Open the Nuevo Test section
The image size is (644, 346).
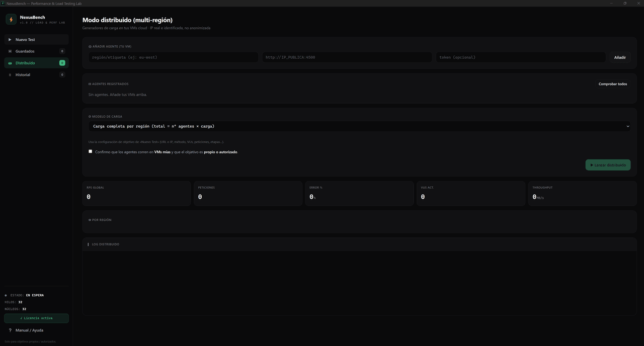(x=36, y=39)
